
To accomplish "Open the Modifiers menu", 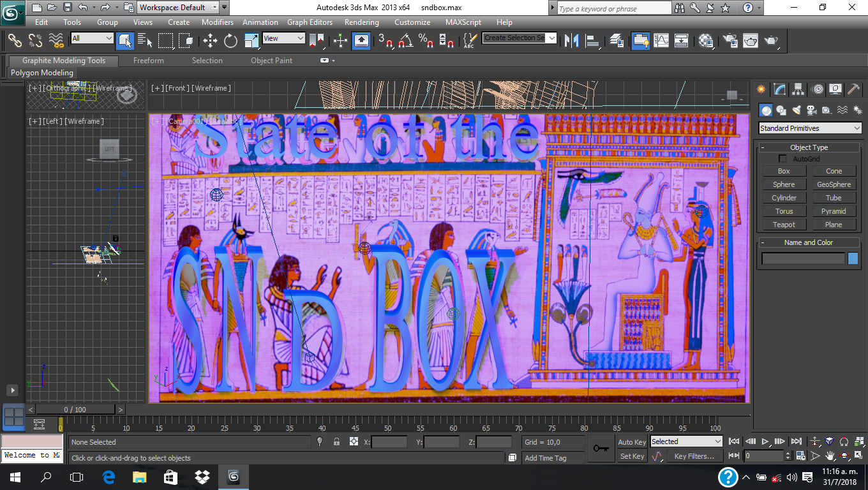I will 218,22.
